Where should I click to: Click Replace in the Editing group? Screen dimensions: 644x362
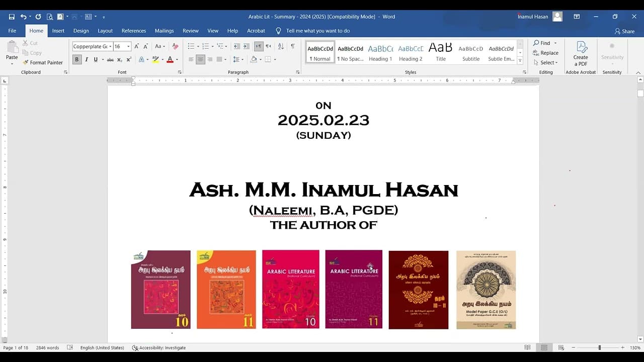pos(547,53)
